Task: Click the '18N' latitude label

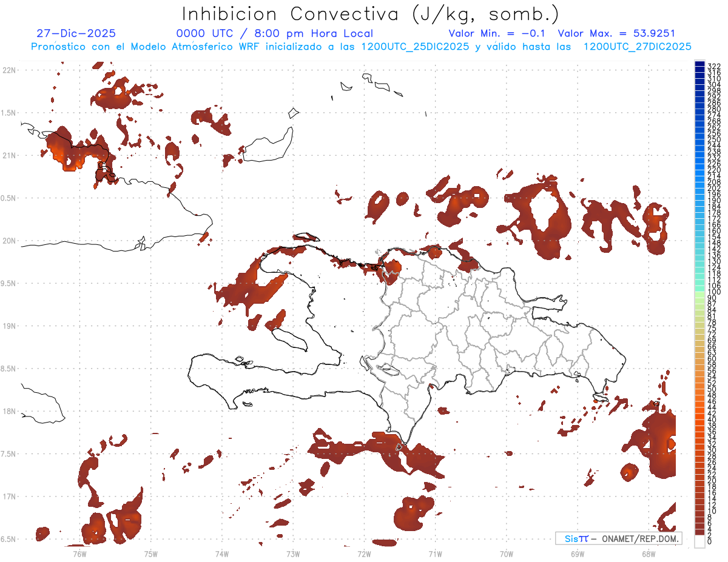Action: pos(9,412)
